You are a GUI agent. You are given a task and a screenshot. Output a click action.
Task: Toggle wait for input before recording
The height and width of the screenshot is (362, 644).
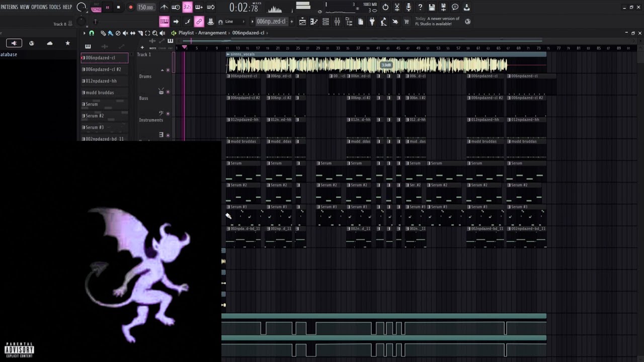(x=176, y=7)
